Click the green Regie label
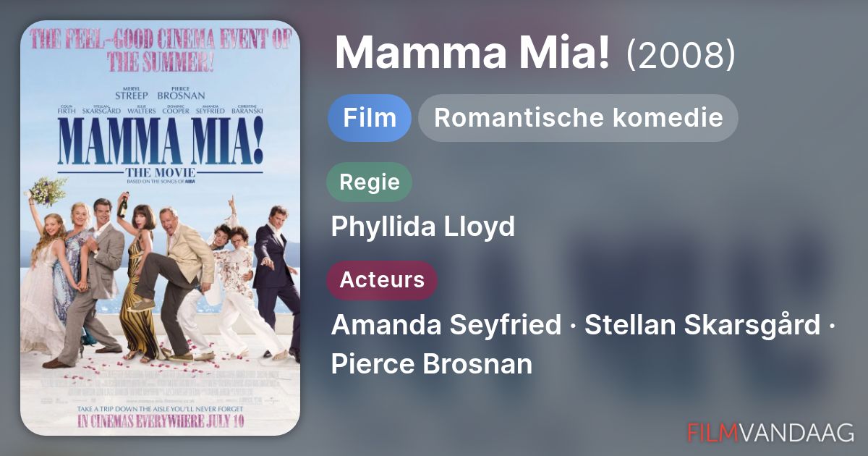The height and width of the screenshot is (456, 868). click(369, 182)
